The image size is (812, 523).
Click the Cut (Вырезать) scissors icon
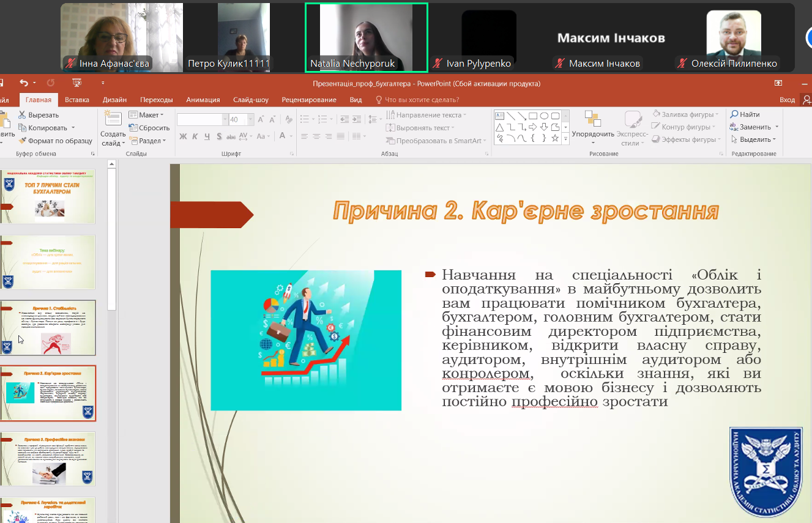(23, 115)
